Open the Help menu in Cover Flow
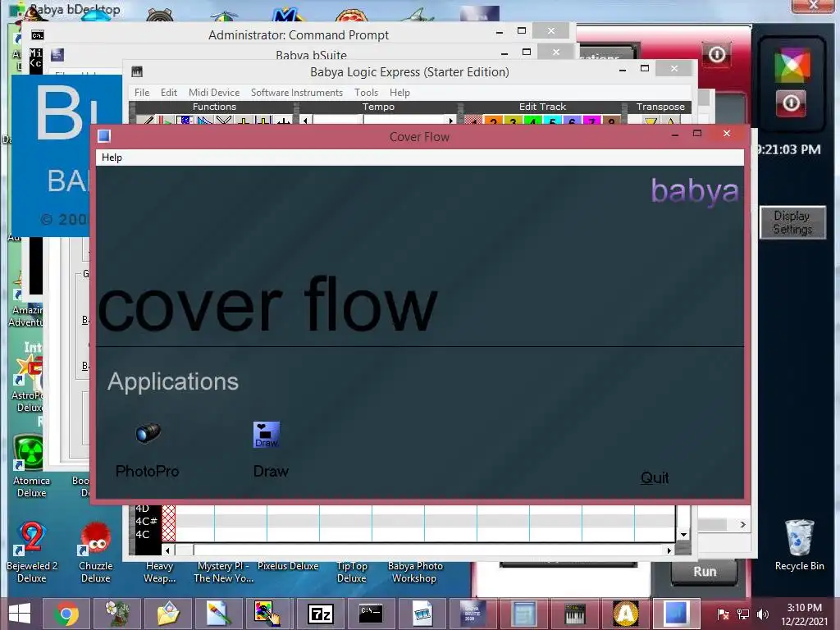Viewport: 840px width, 630px height. tap(112, 157)
